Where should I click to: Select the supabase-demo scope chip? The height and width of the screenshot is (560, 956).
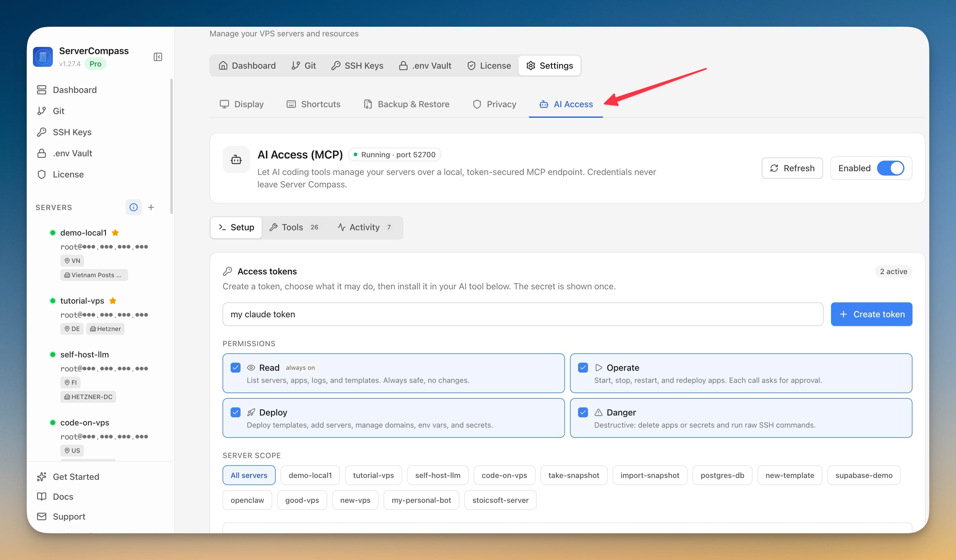tap(864, 475)
